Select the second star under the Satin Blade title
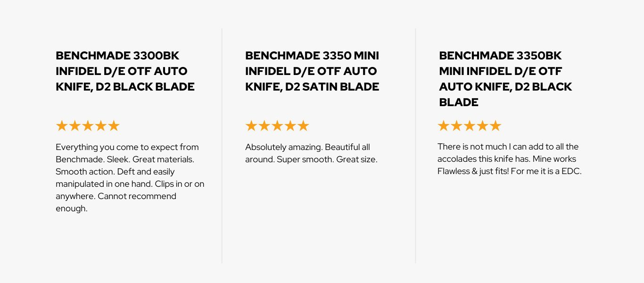The width and height of the screenshot is (644, 283). (x=264, y=126)
